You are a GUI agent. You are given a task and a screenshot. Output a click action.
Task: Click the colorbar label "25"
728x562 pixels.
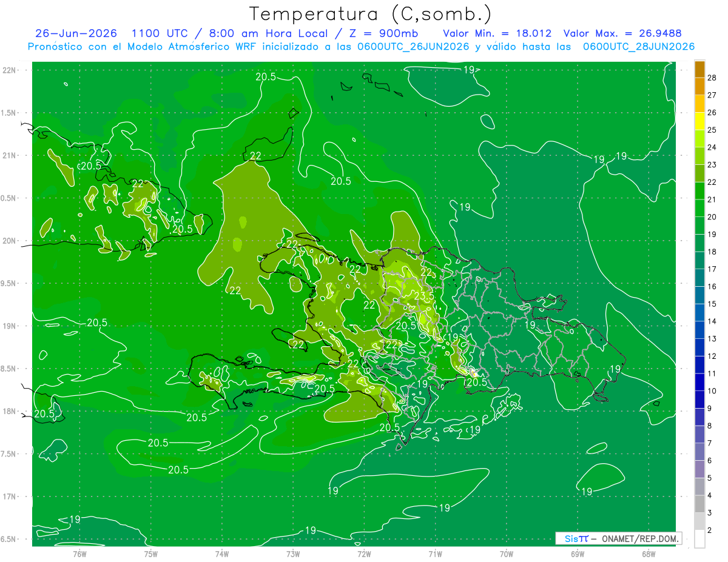click(x=712, y=130)
